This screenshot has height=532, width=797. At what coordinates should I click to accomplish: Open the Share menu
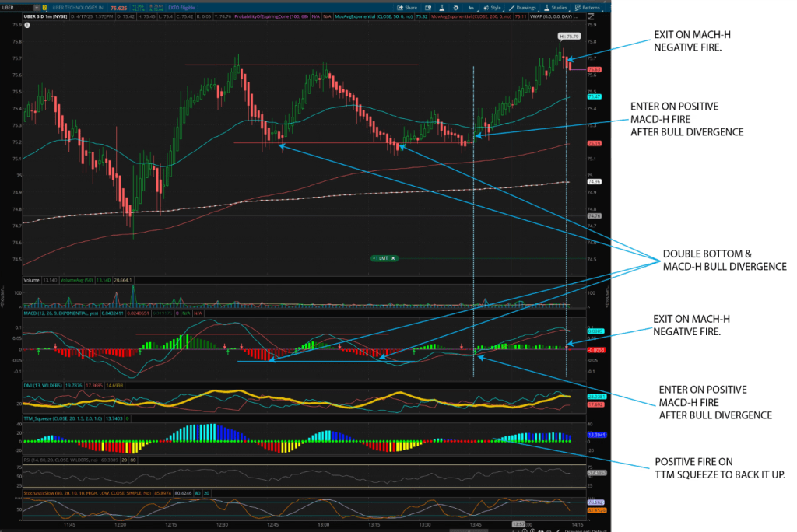[409, 7]
